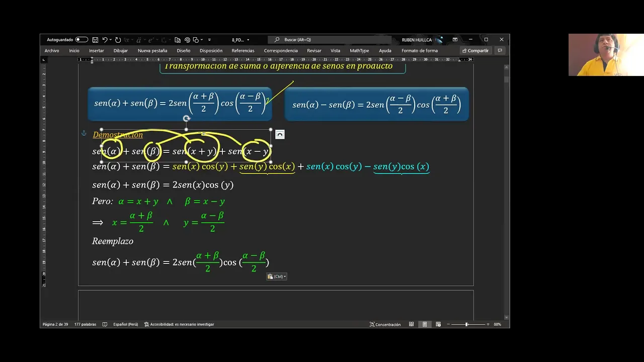Screen dimensions: 644x362
Task: Open the shapes dropdown arrow in quick access
Action: [x=201, y=40]
